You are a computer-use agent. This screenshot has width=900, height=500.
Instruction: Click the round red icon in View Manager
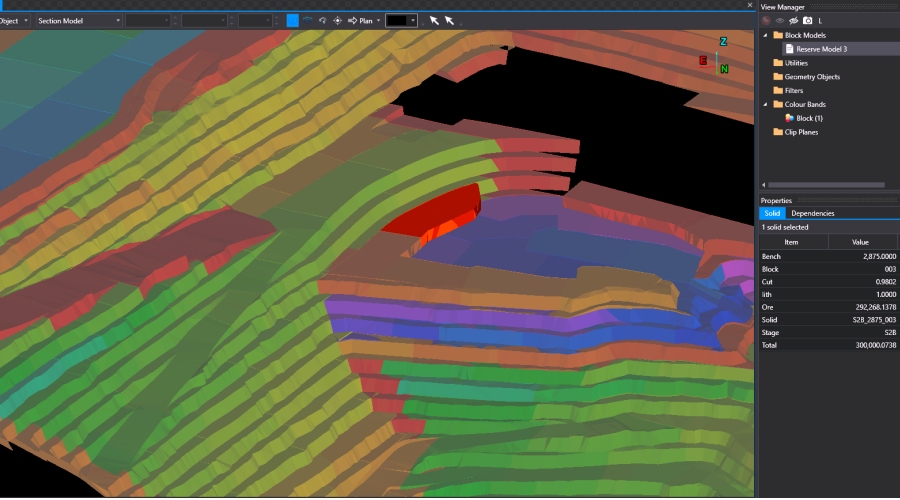point(766,20)
